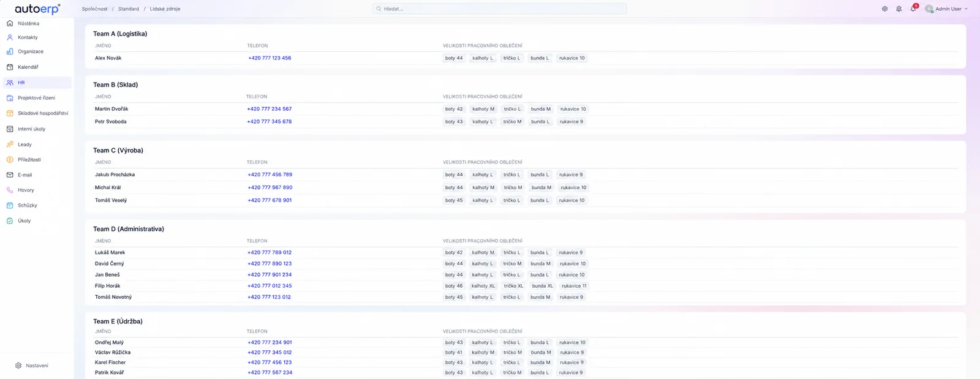The height and width of the screenshot is (379, 980).
Task: Click the Společnost breadcrumb
Action: click(94, 9)
